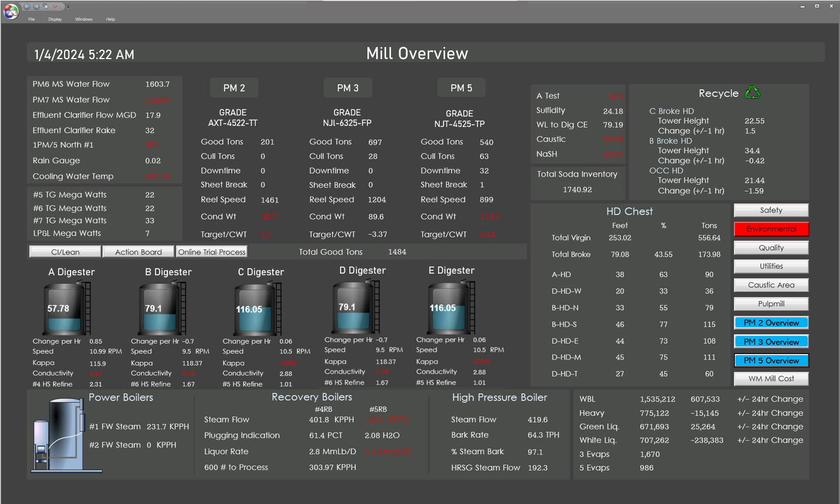
Task: Click the green recycle symbol in the Recycle panel
Action: coord(752,92)
